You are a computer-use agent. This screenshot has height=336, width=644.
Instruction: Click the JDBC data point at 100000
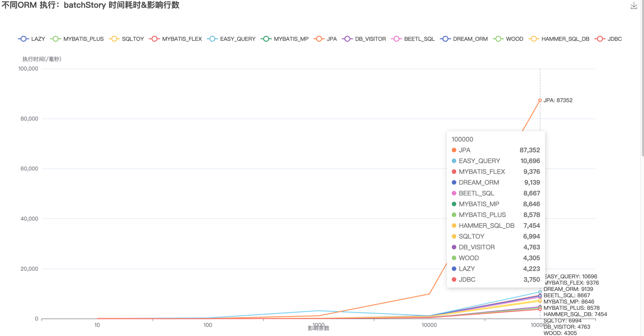[x=540, y=309]
